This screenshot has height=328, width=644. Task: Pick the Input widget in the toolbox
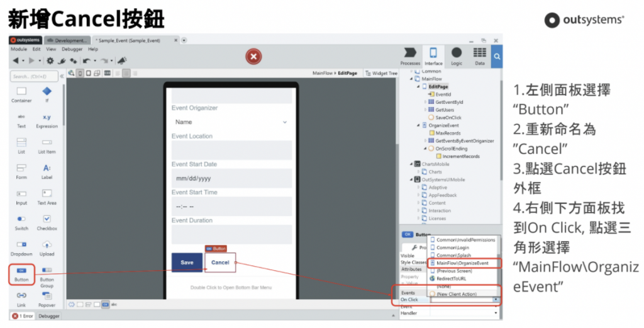click(x=21, y=197)
